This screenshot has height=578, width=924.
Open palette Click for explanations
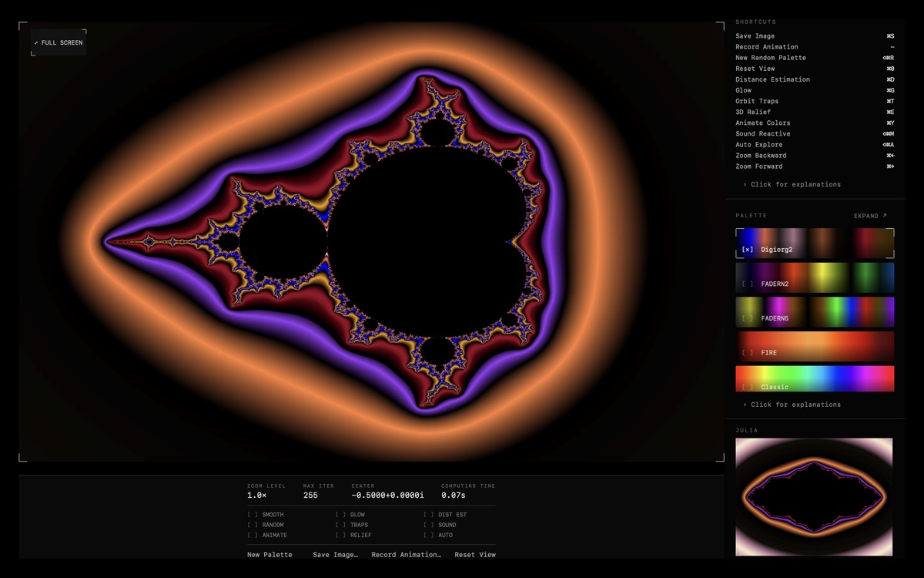coord(792,405)
